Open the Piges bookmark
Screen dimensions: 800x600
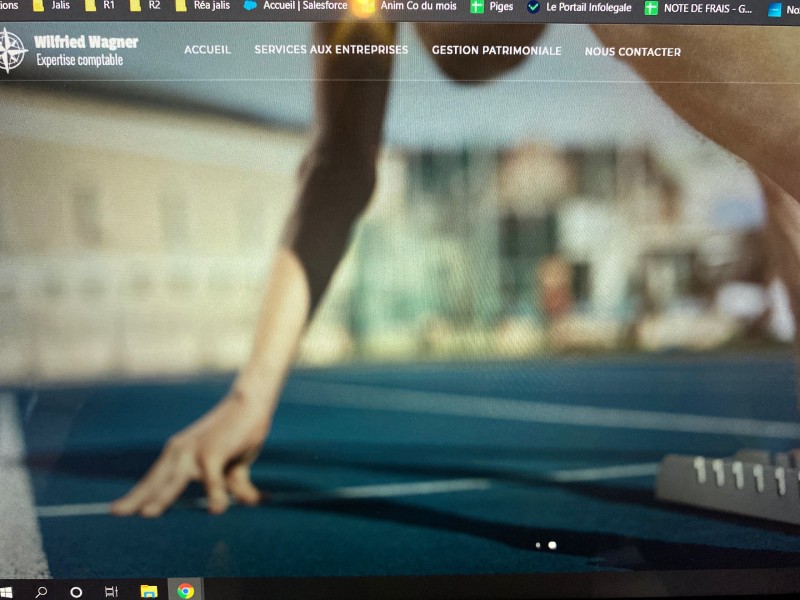tap(492, 7)
